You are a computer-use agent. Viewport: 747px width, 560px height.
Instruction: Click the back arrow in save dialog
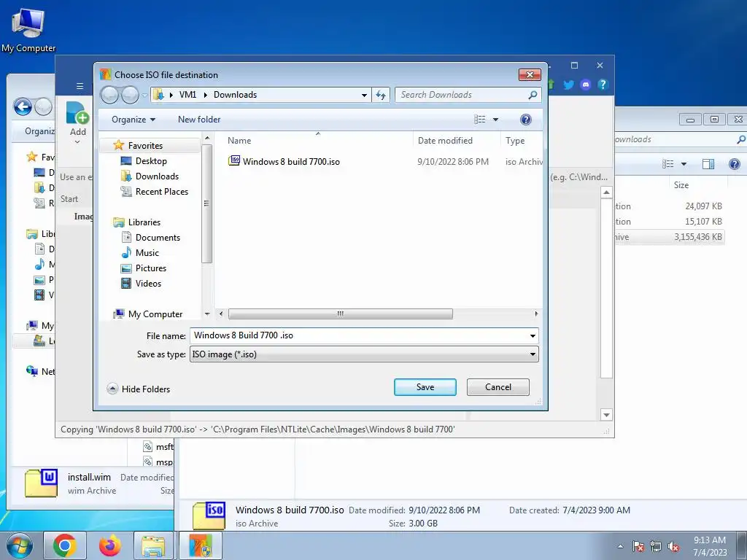(x=109, y=96)
